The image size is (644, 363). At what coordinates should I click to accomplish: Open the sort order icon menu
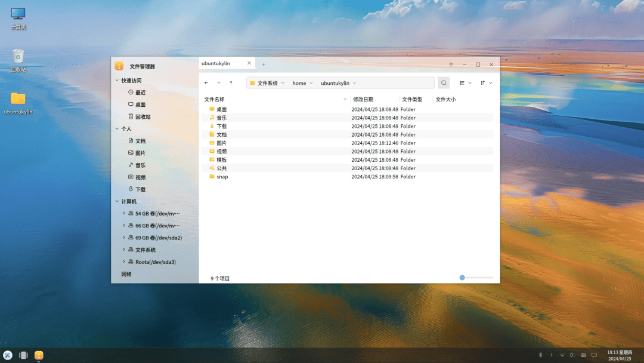tap(483, 83)
